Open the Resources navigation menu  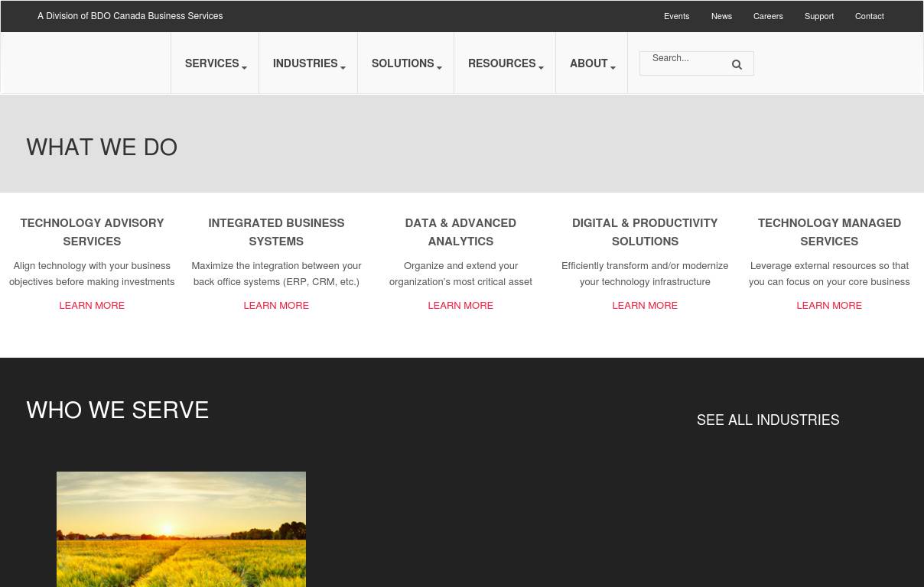pyautogui.click(x=505, y=64)
